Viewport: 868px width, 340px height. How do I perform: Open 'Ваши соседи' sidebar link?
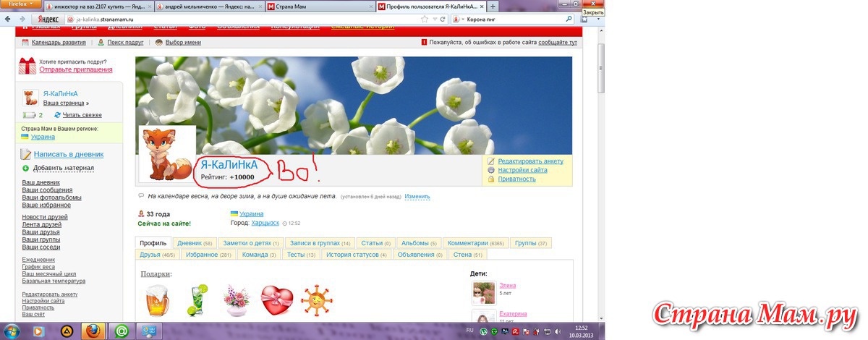pos(41,247)
